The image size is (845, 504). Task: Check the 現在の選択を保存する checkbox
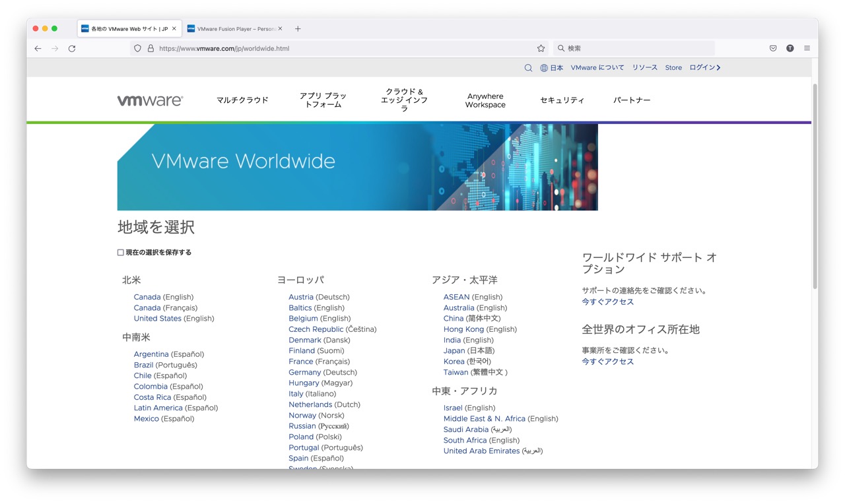click(x=120, y=252)
